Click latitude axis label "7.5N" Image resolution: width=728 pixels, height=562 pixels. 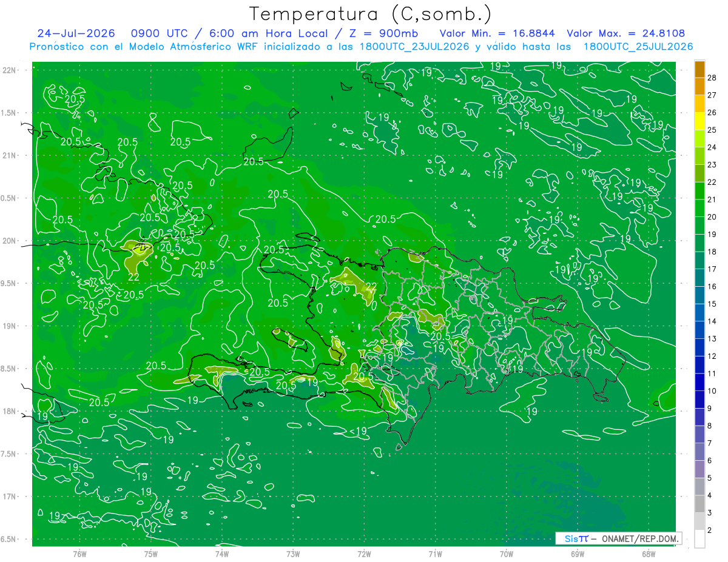pos(9,454)
